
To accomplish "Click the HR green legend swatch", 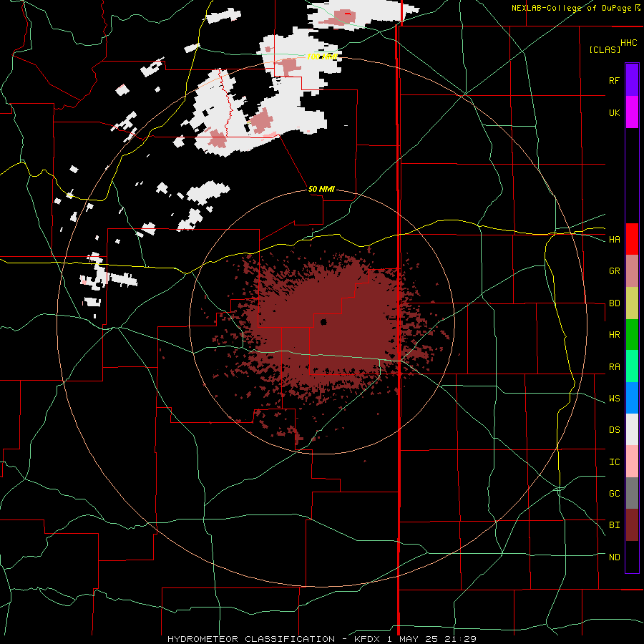I will [x=632, y=334].
